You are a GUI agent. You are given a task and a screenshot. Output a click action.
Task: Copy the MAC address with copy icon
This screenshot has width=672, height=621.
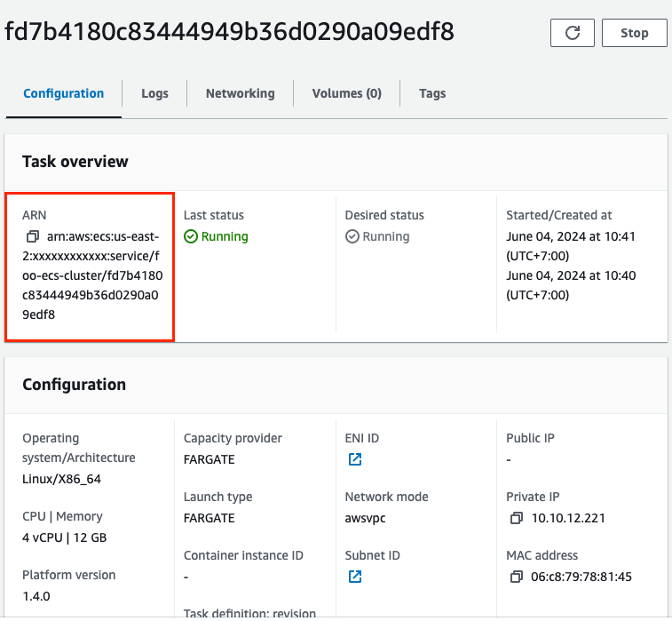[x=517, y=577]
